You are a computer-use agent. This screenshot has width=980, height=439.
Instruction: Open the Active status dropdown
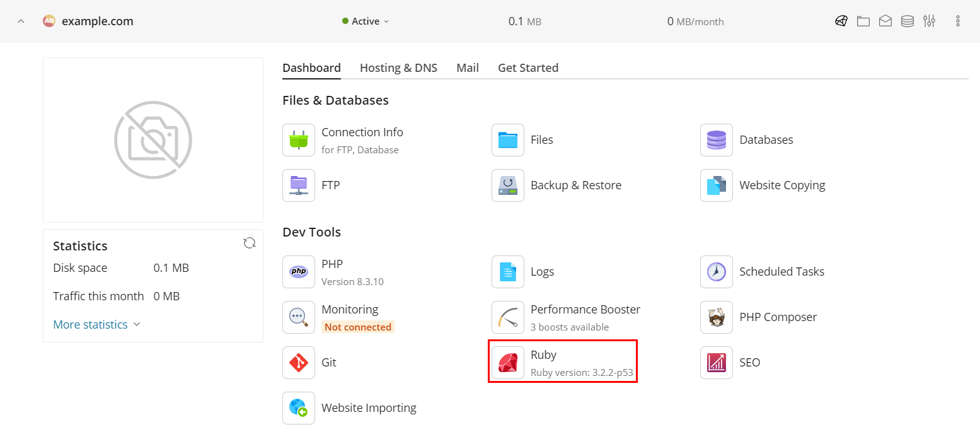[x=366, y=21]
